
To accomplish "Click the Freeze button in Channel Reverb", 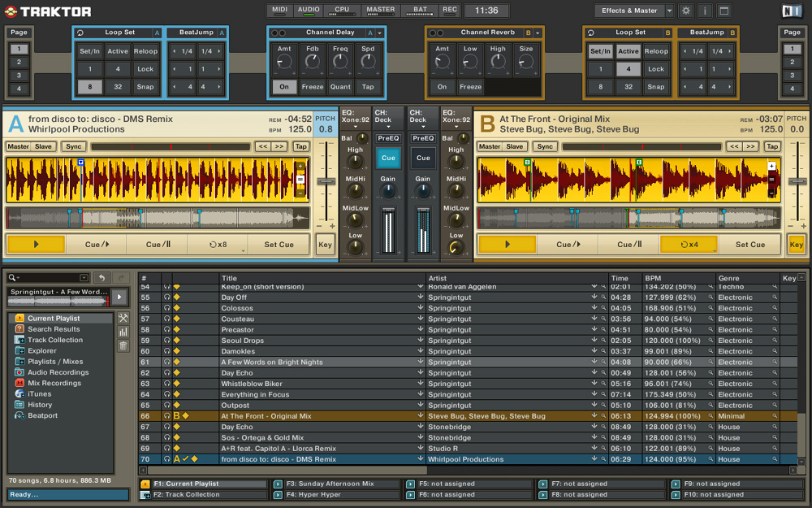I will [470, 87].
